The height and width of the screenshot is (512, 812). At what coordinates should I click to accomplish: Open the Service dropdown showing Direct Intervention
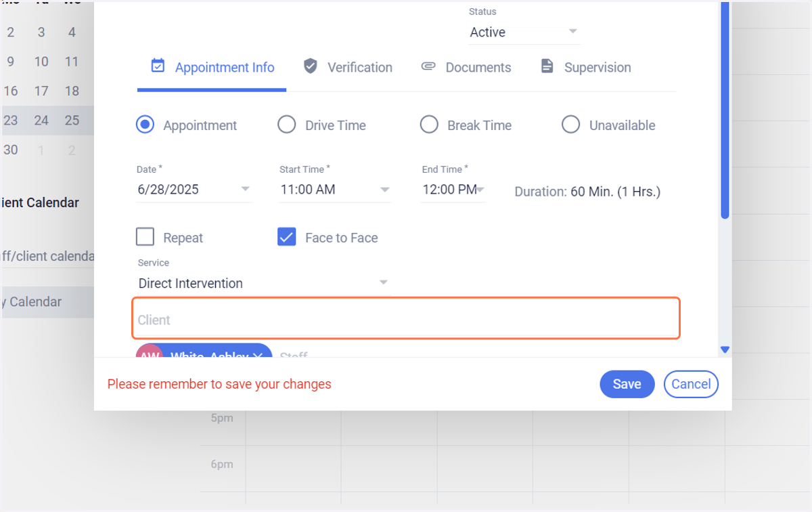[263, 283]
